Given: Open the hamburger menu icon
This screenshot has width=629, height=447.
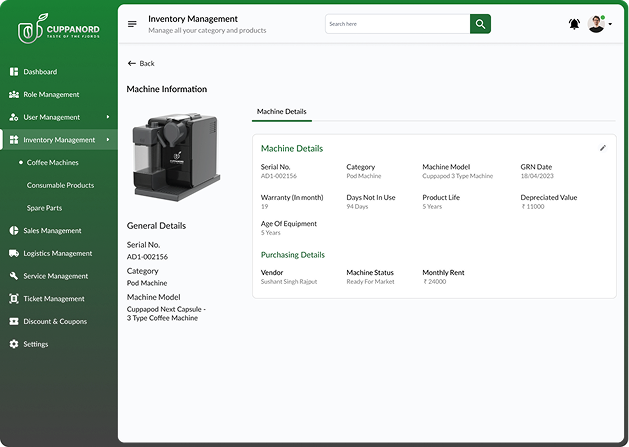Looking at the screenshot, I should [132, 24].
